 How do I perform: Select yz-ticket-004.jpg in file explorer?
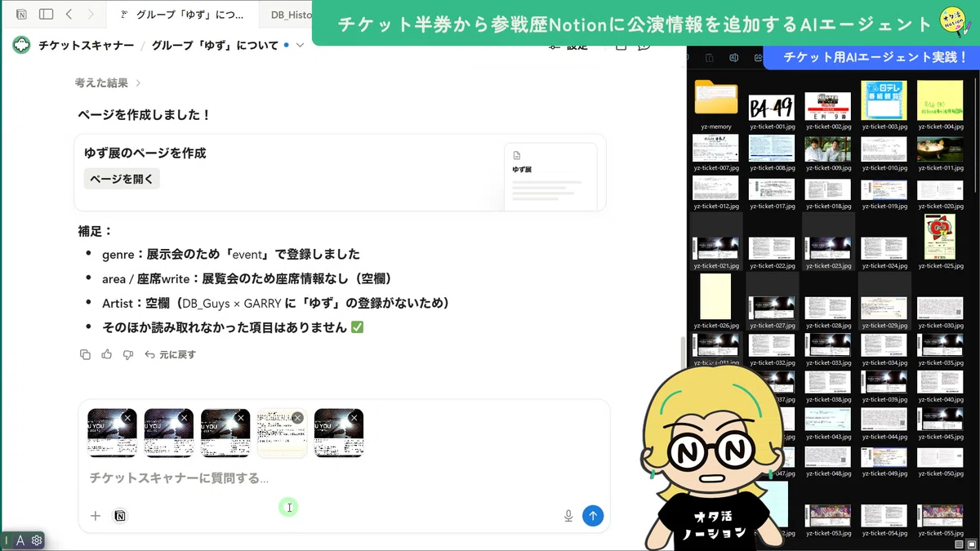(x=941, y=106)
